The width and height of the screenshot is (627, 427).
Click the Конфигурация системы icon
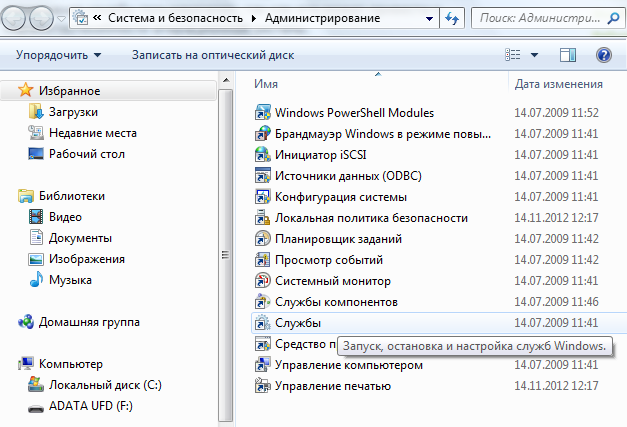click(263, 197)
